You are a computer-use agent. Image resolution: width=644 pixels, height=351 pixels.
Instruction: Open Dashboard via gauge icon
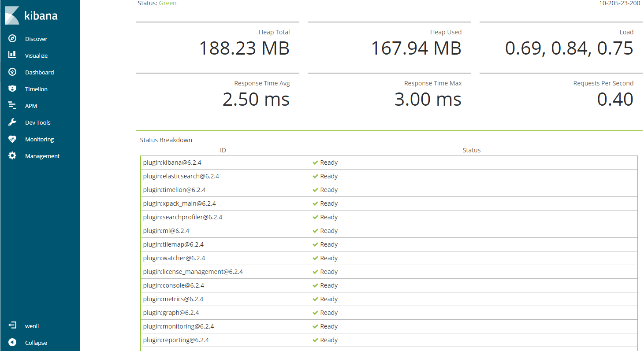pos(12,72)
